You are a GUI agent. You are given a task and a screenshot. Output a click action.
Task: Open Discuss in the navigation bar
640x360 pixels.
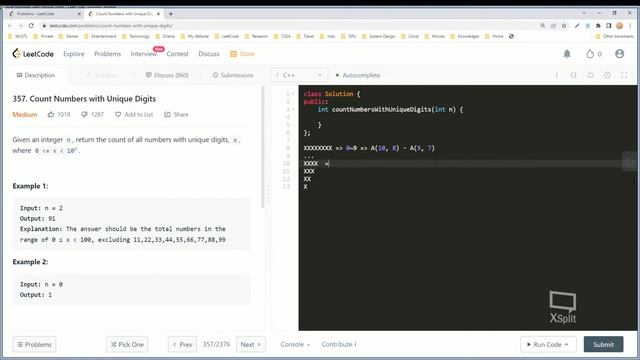click(209, 53)
